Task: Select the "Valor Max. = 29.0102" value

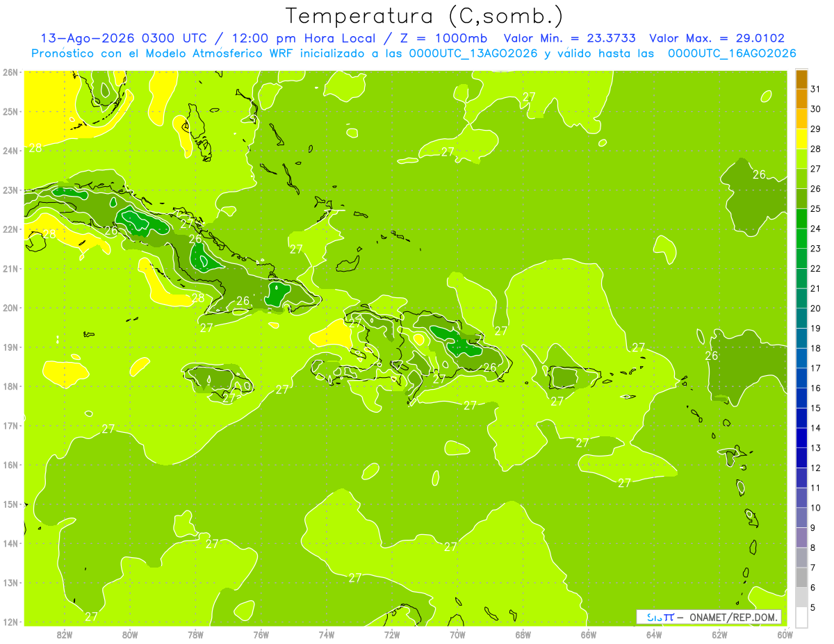Action: point(717,38)
